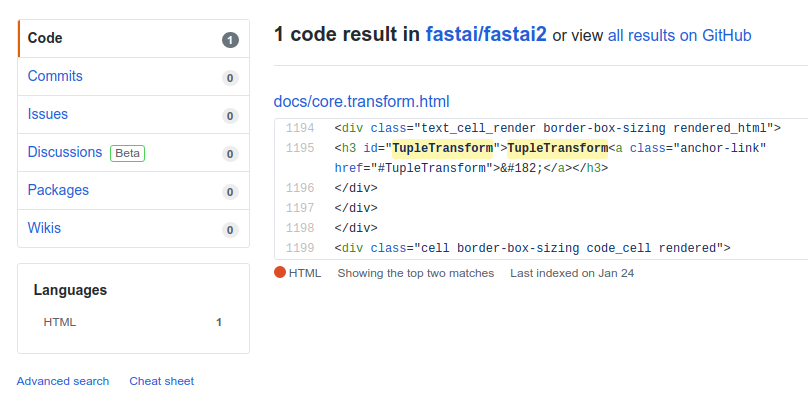Click the HTML language count 1
The image size is (808, 405).
click(219, 322)
